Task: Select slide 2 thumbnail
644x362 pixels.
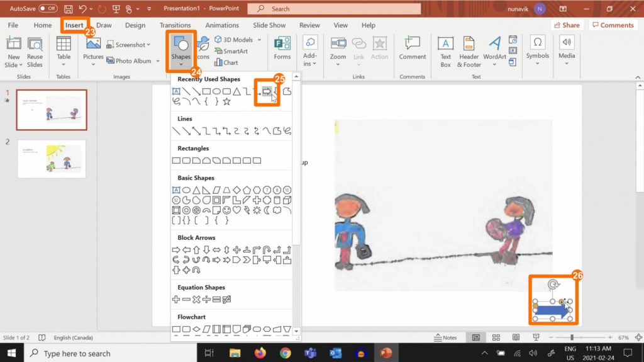Action: 52,158
